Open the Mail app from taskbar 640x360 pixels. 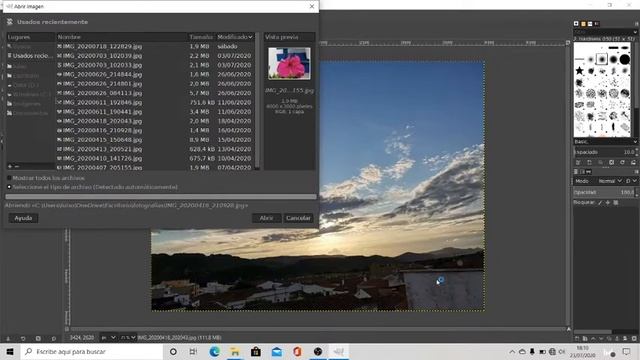[x=277, y=351]
